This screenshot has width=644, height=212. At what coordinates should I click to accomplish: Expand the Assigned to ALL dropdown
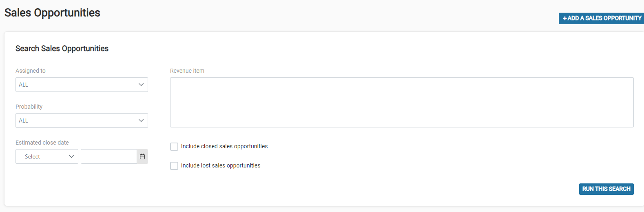(x=82, y=85)
